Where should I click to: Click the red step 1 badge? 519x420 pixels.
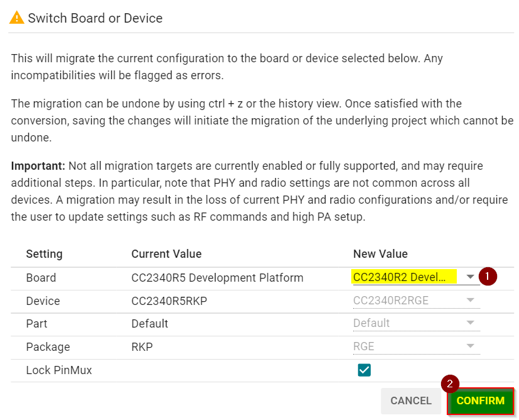point(488,277)
